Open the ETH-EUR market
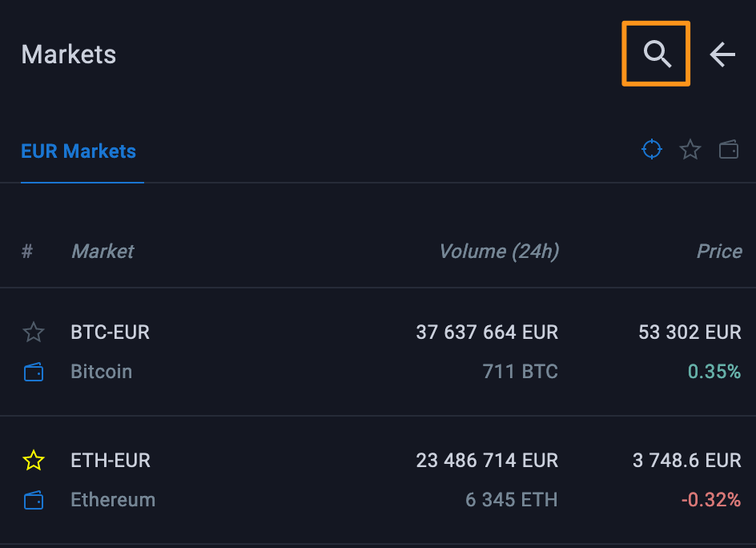 coord(111,460)
